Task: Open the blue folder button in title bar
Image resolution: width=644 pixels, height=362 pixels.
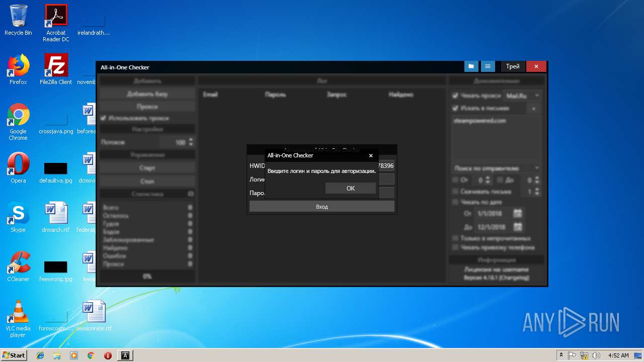Action: [x=471, y=66]
